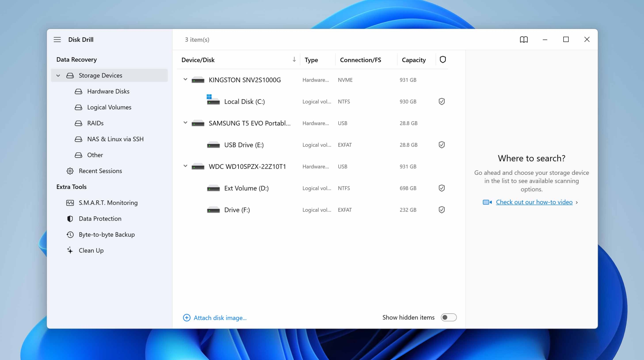Viewport: 644px width, 360px height.
Task: Click the Byte-to-byte Backup clock icon
Action: click(x=70, y=234)
